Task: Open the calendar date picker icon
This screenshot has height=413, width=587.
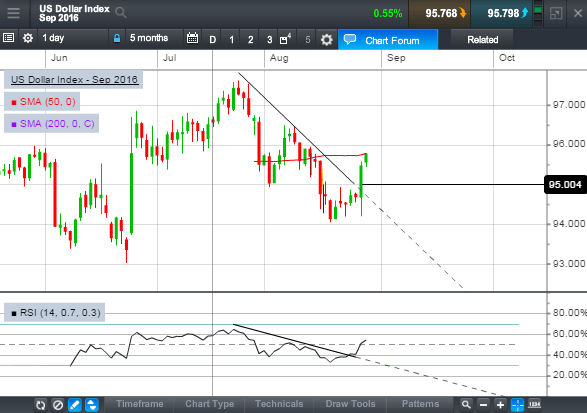Action: pos(192,38)
